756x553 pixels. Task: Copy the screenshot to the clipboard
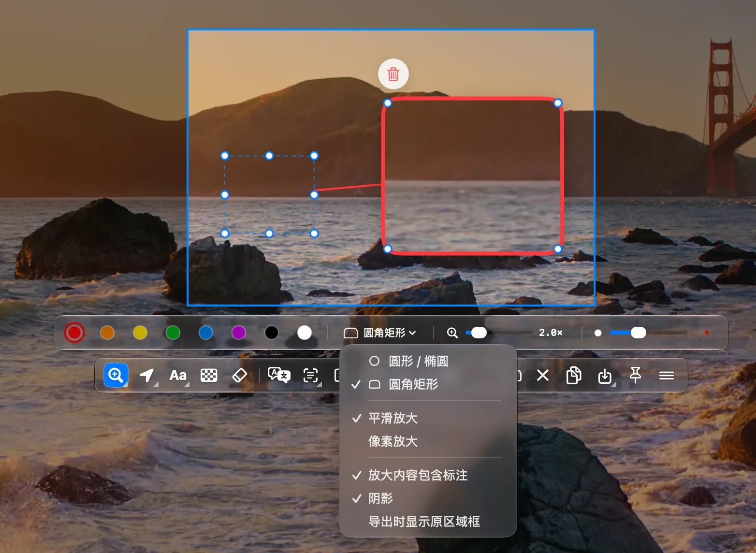point(574,375)
